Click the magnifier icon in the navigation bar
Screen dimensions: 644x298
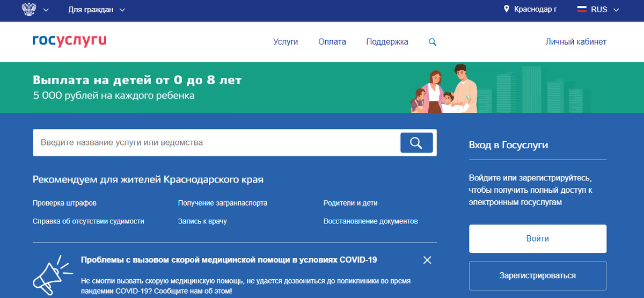pyautogui.click(x=433, y=42)
